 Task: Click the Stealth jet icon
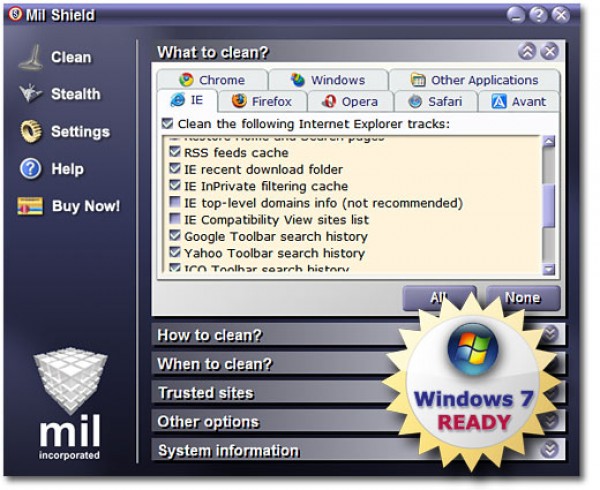(x=31, y=93)
